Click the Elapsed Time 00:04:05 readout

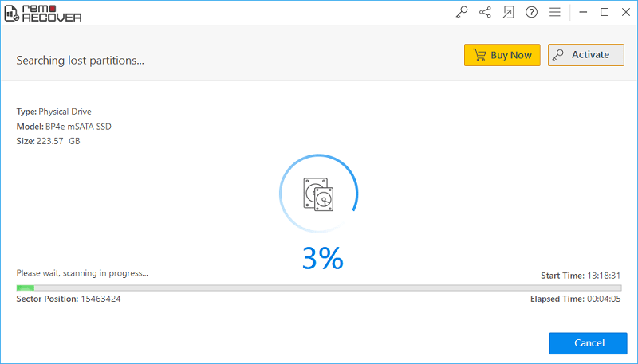pos(604,299)
